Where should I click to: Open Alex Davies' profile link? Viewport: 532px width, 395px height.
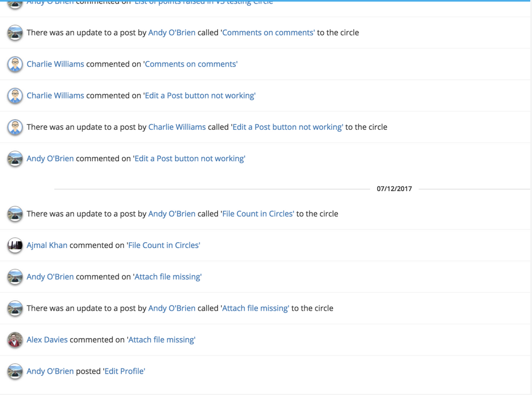47,340
